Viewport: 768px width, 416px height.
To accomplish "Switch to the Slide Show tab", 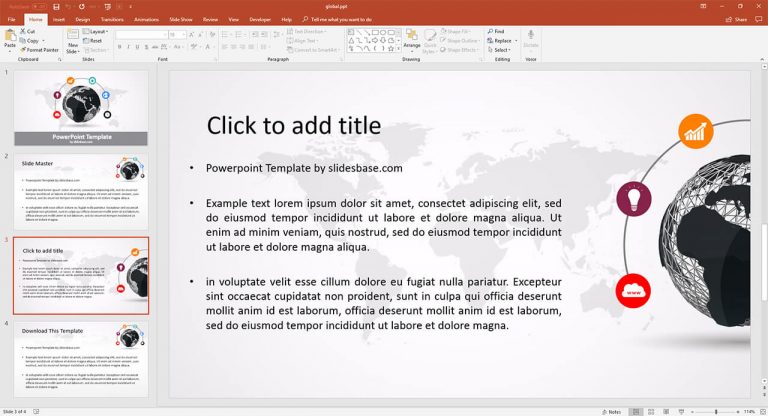I will pos(181,19).
